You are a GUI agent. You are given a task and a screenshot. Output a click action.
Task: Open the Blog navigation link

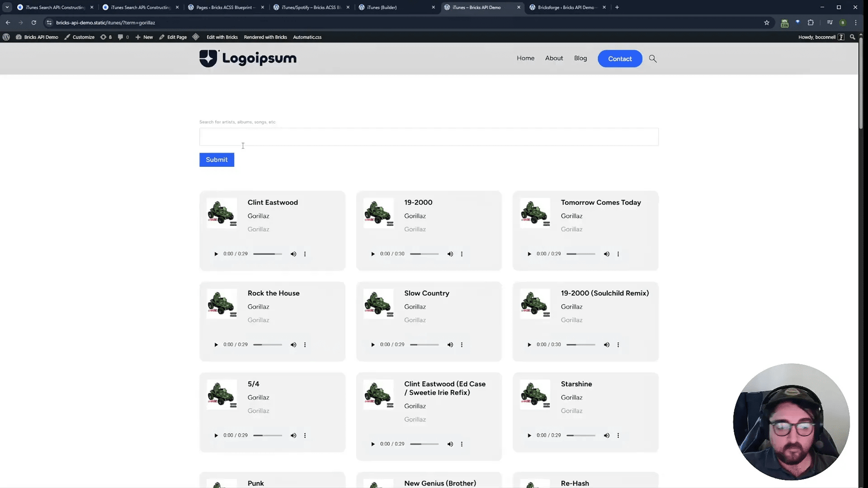coord(580,58)
